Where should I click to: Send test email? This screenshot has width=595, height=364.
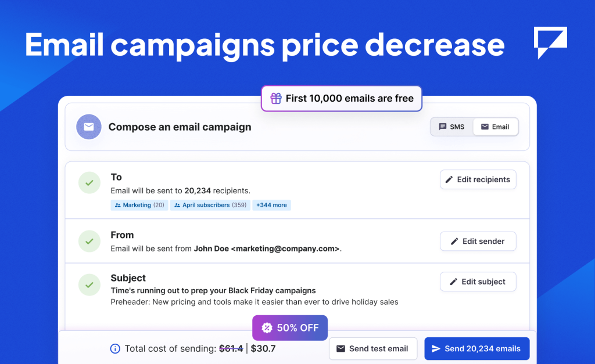pos(373,349)
